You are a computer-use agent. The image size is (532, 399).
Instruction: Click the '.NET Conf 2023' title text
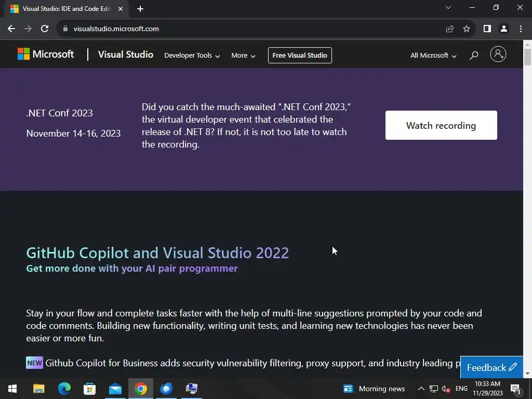click(59, 113)
